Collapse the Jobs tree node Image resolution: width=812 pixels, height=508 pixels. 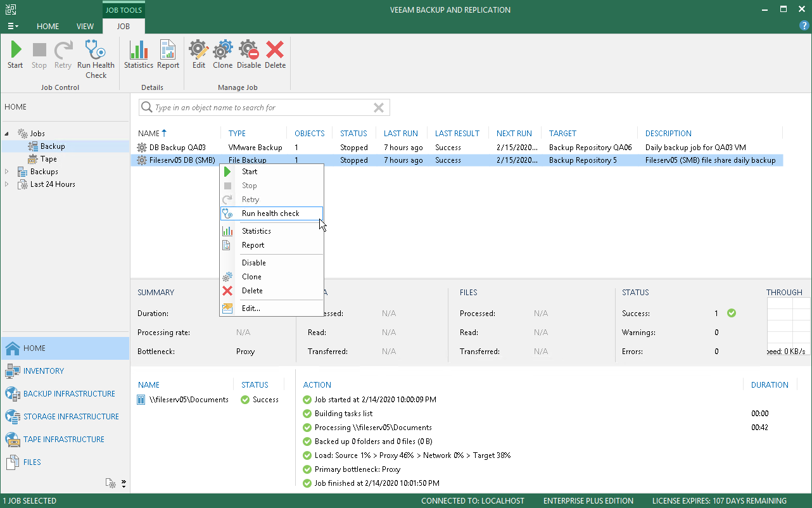tap(8, 134)
